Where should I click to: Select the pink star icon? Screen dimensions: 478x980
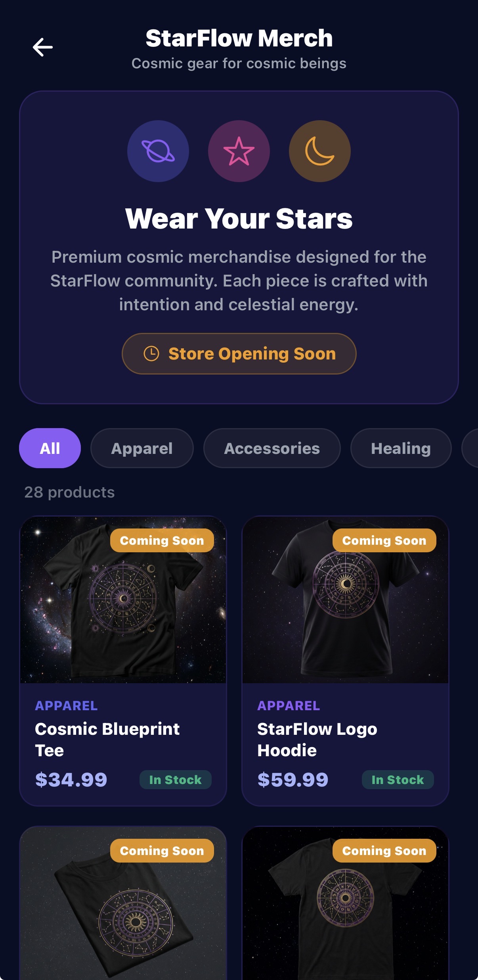(x=239, y=151)
